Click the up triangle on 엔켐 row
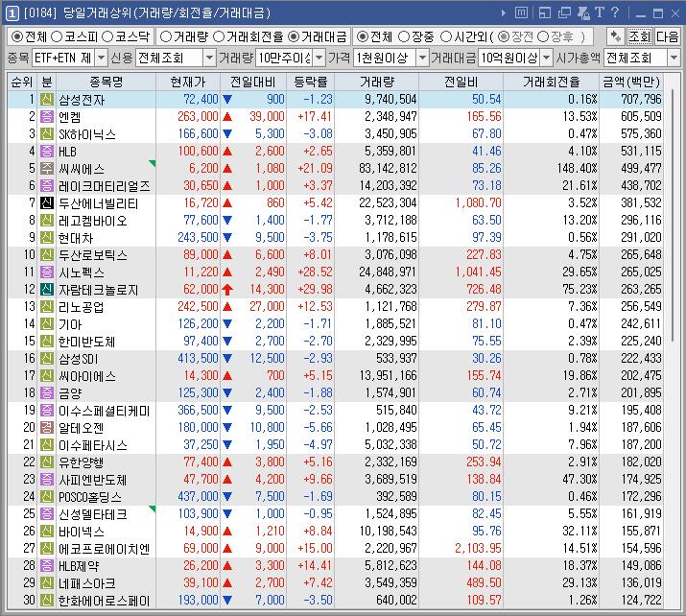 227,117
